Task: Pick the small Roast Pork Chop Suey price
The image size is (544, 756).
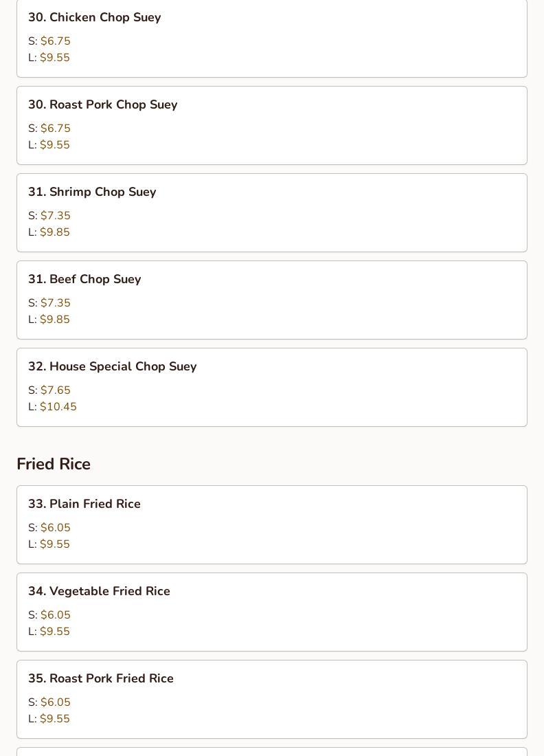Action: tap(55, 129)
